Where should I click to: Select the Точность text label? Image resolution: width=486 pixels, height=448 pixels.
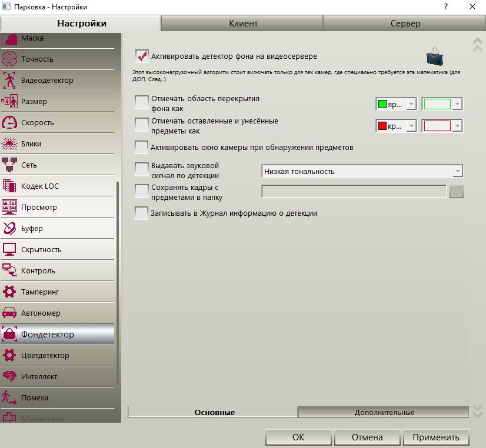37,59
